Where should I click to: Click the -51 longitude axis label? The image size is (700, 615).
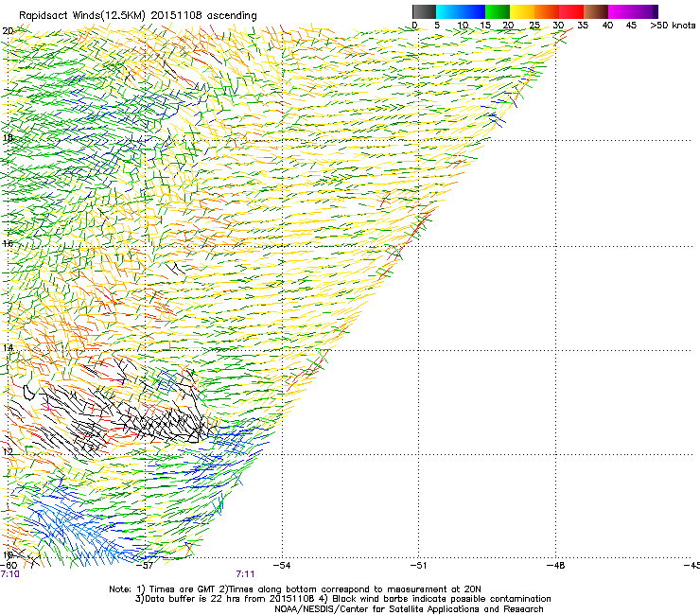[x=419, y=566]
